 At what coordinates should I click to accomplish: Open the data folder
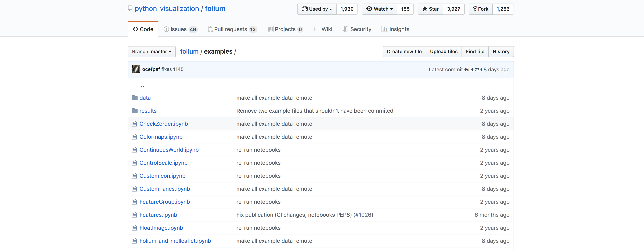pyautogui.click(x=145, y=98)
